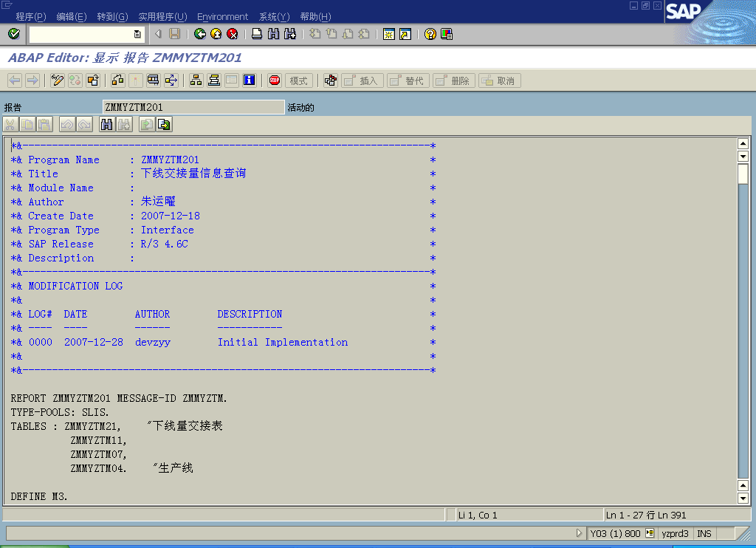
Task: Click the status bar expand triangle
Action: click(x=579, y=533)
